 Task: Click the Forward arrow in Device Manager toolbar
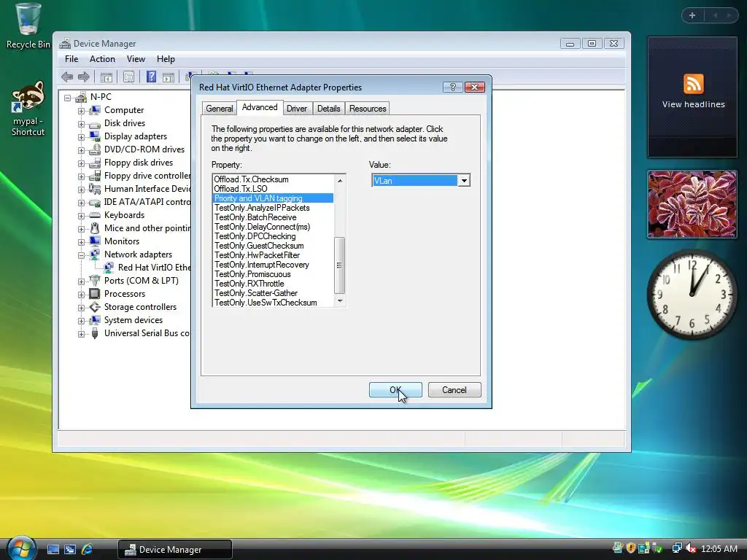pos(84,77)
